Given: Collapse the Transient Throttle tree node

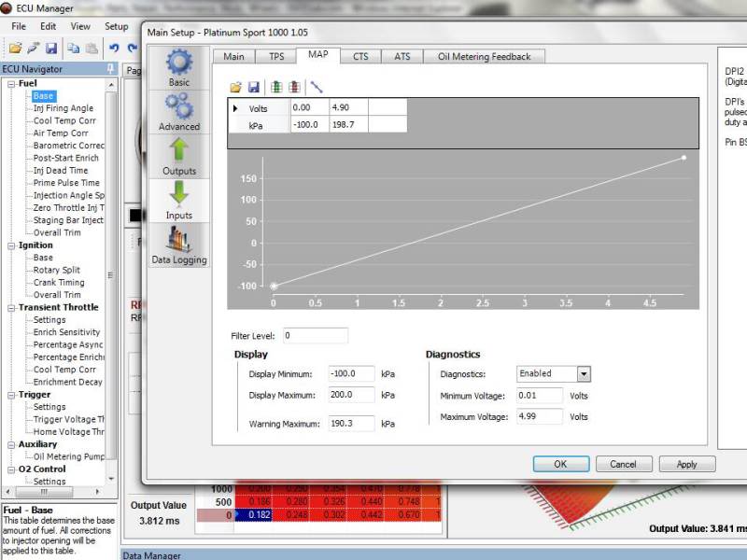Looking at the screenshot, I should tap(11, 308).
